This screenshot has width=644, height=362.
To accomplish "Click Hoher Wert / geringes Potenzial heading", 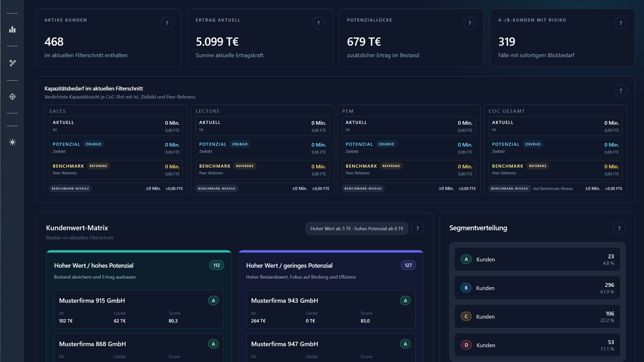I will [x=289, y=265].
